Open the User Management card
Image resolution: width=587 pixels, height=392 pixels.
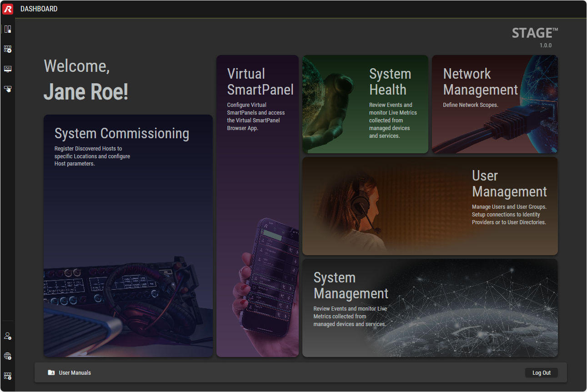[430, 206]
